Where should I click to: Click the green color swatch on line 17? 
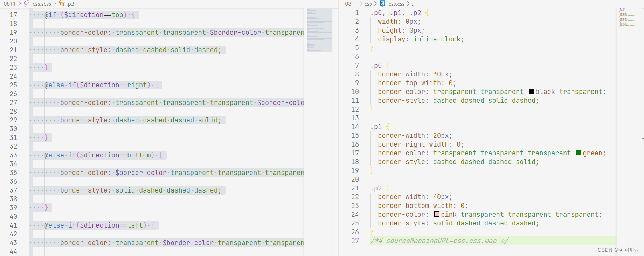(x=579, y=153)
